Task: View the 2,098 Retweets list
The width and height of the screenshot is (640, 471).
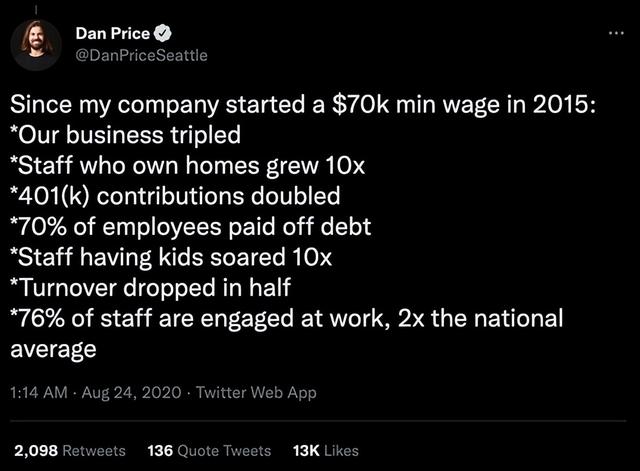Action: pyautogui.click(x=69, y=450)
